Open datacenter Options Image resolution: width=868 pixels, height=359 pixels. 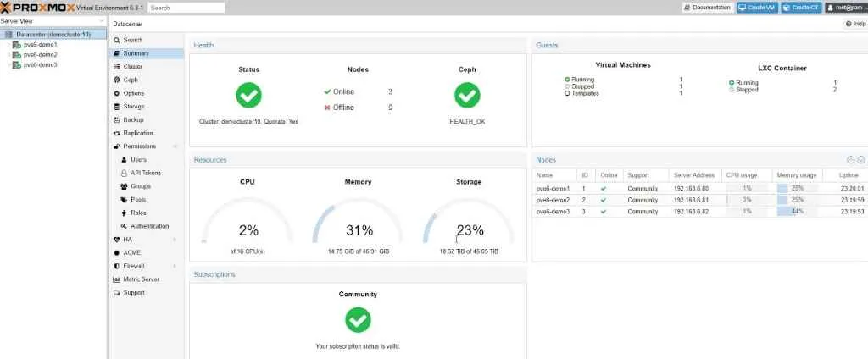(x=133, y=93)
